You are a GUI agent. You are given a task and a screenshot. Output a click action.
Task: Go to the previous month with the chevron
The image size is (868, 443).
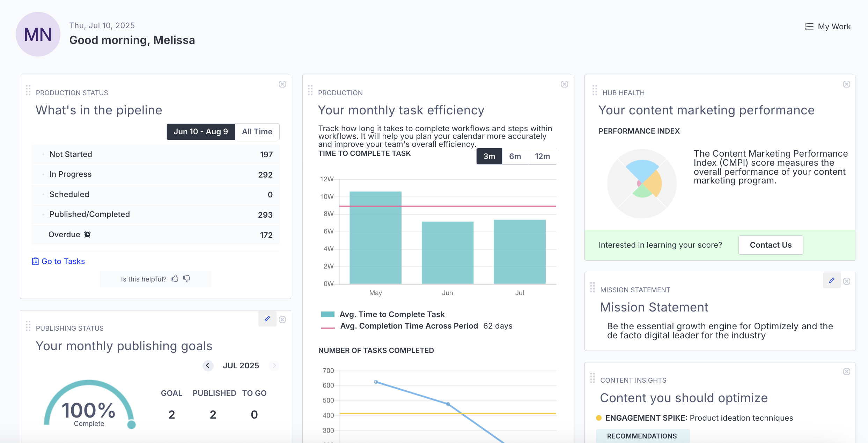click(208, 366)
